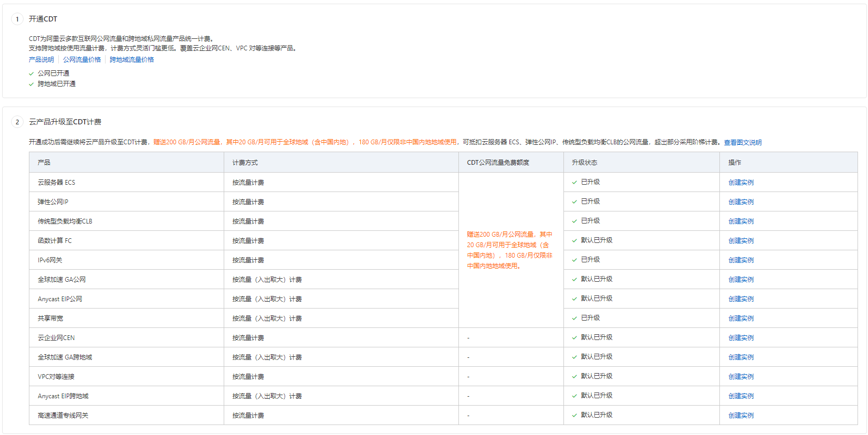This screenshot has height=435, width=868.
Task: Click 创建实例 for 共享带宽
Action: [x=741, y=319]
